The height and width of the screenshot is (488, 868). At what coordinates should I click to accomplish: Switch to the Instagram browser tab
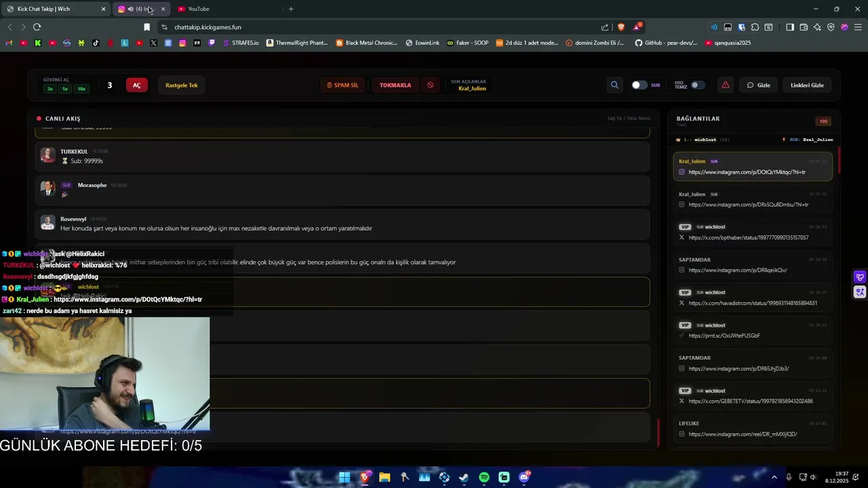coord(141,9)
